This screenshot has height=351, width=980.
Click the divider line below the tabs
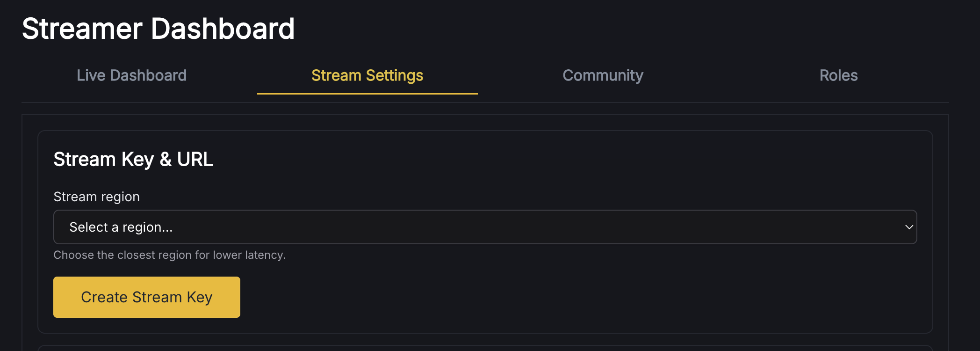485,102
